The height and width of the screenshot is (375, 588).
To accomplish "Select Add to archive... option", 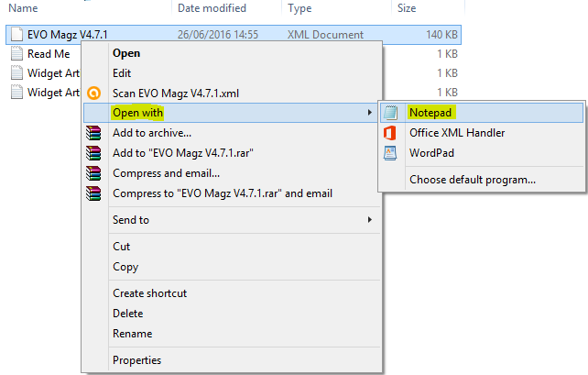I will [152, 133].
